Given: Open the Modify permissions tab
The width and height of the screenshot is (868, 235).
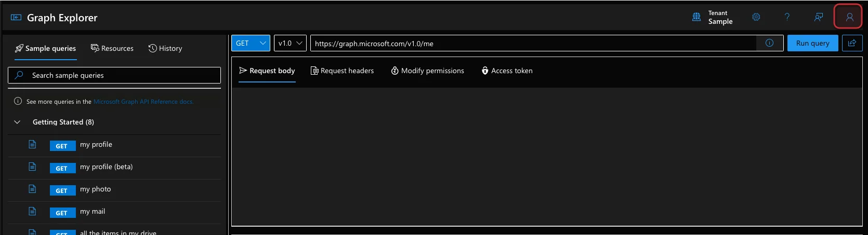Looking at the screenshot, I should tap(427, 71).
